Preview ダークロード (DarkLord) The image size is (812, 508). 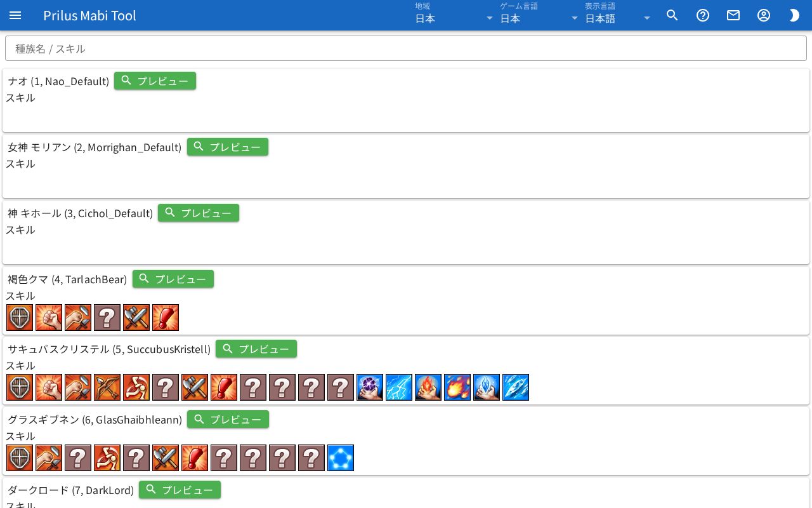(x=180, y=490)
